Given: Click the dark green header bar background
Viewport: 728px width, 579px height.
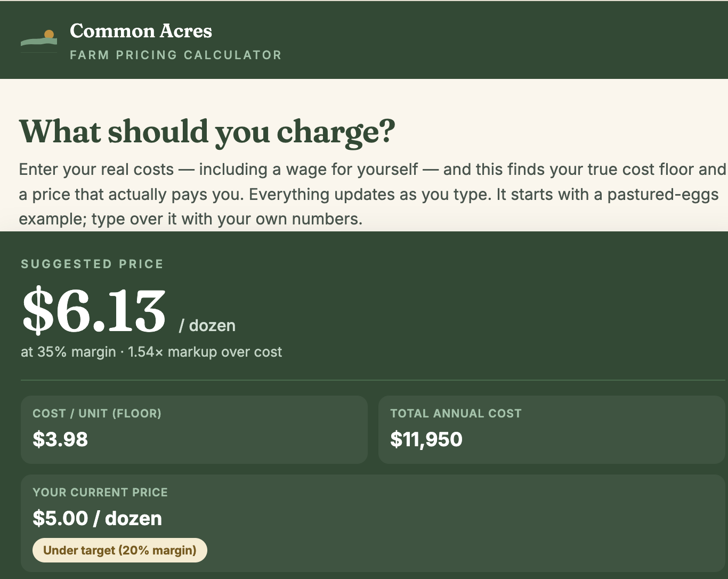Looking at the screenshot, I should coord(480,40).
